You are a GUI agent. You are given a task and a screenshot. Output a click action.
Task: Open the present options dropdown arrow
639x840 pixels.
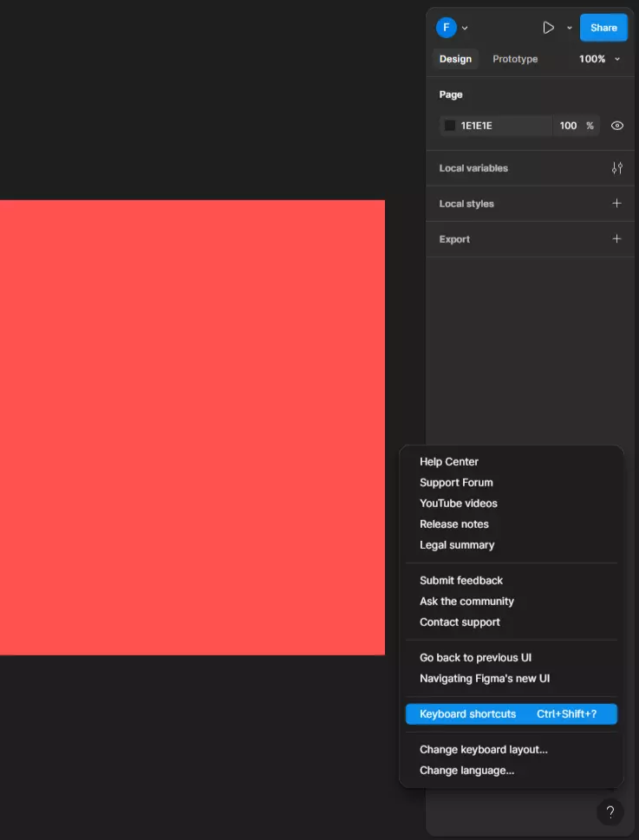[x=569, y=28]
